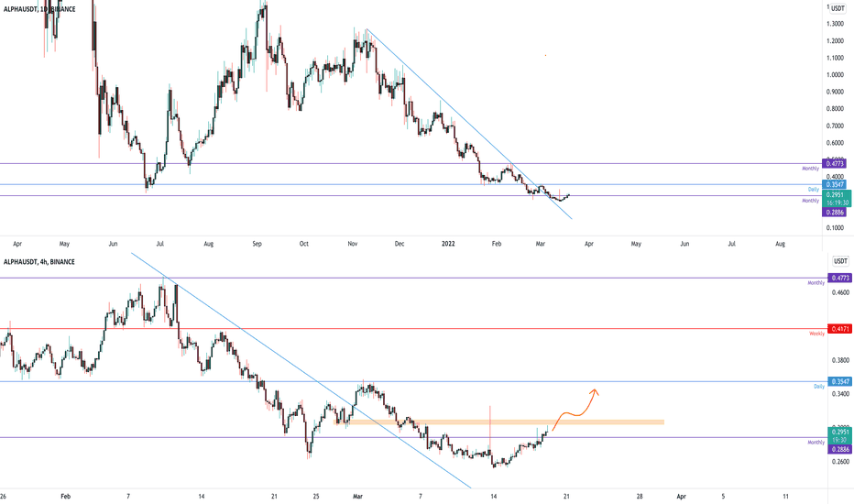Click the Mar marker on the 4h time axis
The image size is (854, 504).
tap(358, 497)
